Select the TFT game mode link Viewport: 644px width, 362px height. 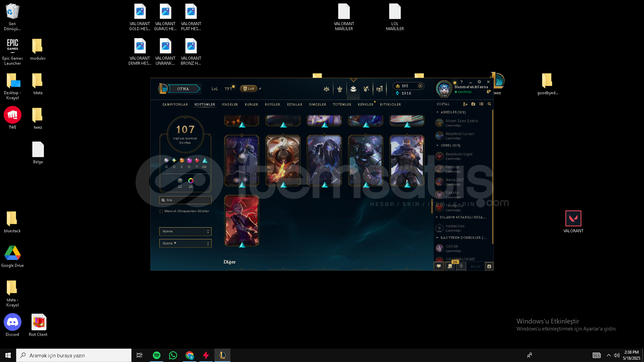pyautogui.click(x=228, y=89)
